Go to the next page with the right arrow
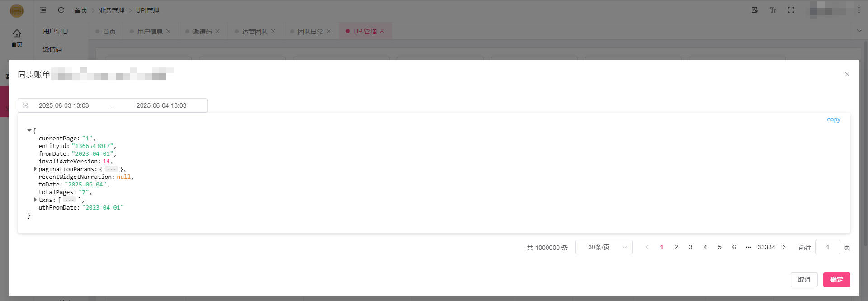 [784, 247]
